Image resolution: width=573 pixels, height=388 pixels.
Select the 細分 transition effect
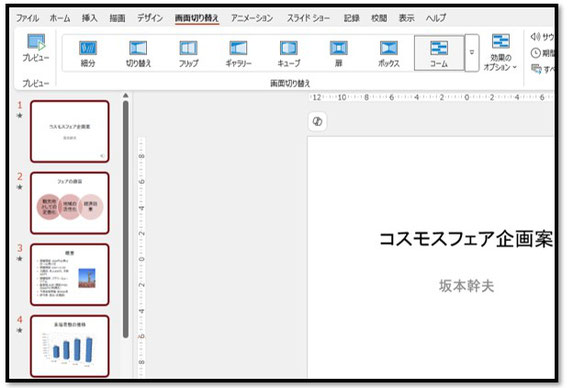pyautogui.click(x=88, y=53)
